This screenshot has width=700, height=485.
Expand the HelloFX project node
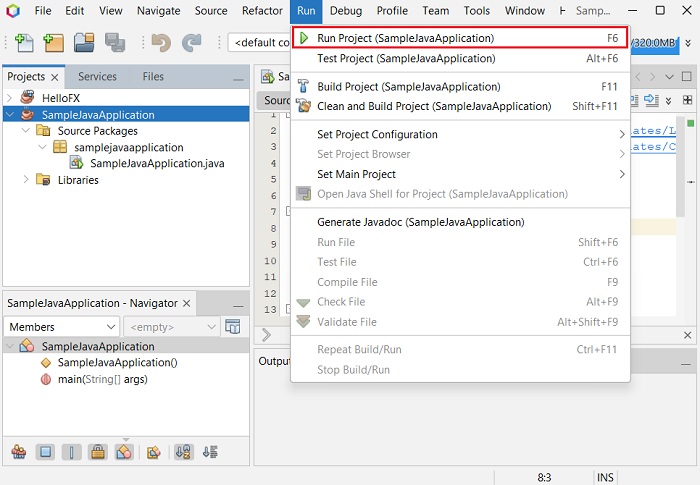(9, 98)
